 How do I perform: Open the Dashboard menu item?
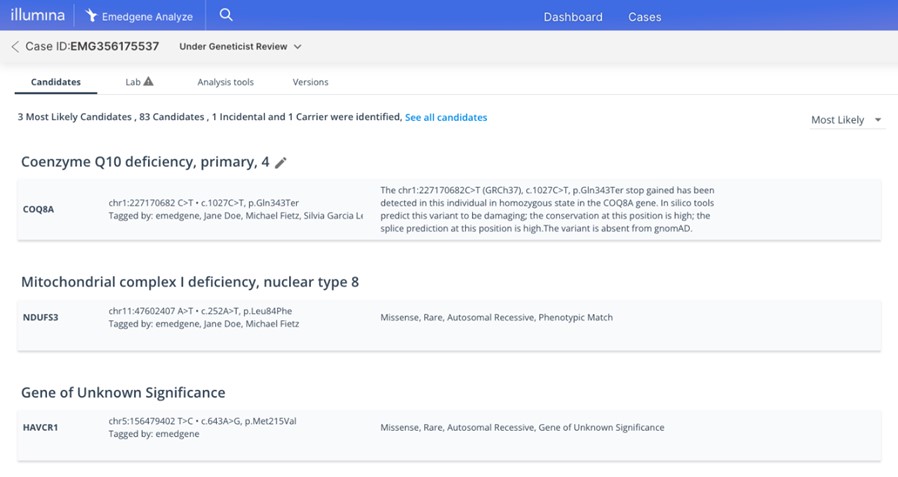[573, 17]
